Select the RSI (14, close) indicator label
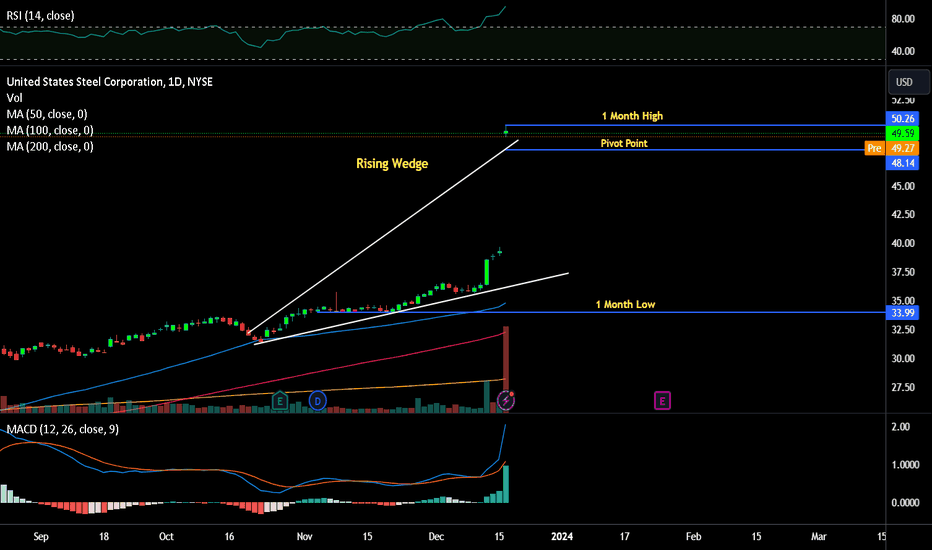This screenshot has width=932, height=550. pyautogui.click(x=40, y=16)
